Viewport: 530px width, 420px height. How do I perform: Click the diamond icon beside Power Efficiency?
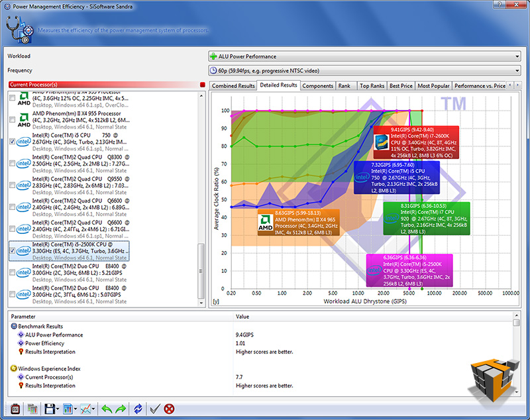pyautogui.click(x=21, y=343)
